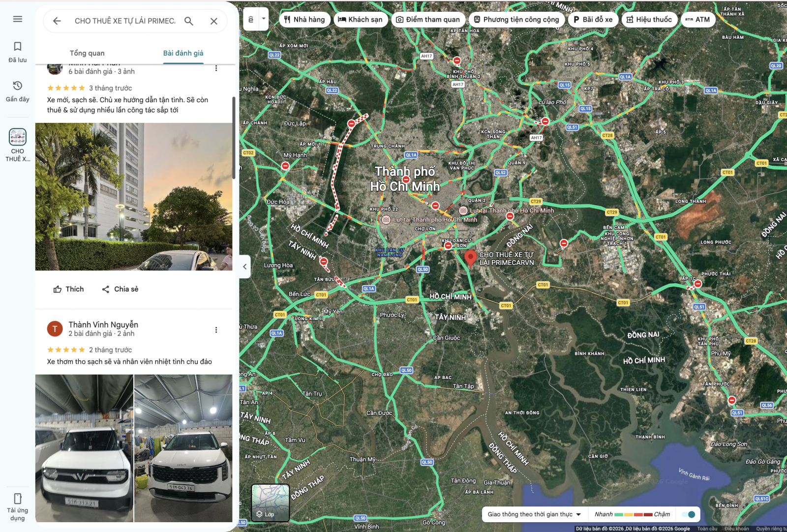Screen dimensions: 787x532
Task: Click the red CHO THUÊ XE TỰ LÁI map pin
Action: point(470,258)
